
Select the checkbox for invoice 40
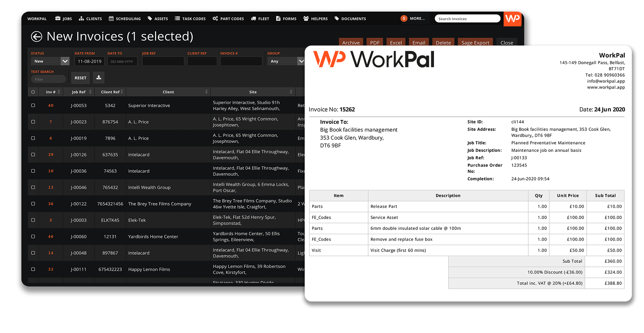pos(33,105)
